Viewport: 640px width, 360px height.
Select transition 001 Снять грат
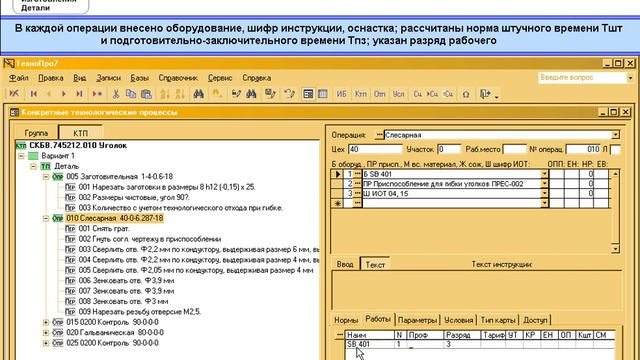tap(104, 229)
